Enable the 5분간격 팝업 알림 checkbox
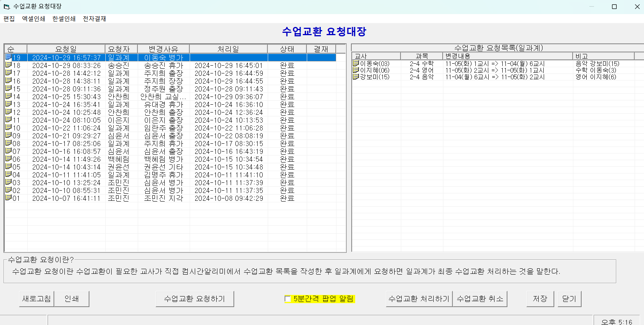Image resolution: width=644 pixels, height=325 pixels. pos(288,299)
